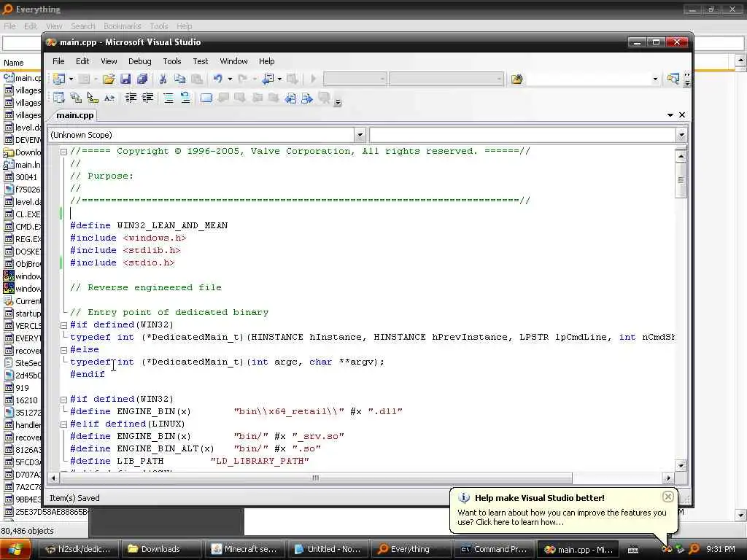The height and width of the screenshot is (560, 747).
Task: Open the text editor toolbar options arrow
Action: pos(338,102)
